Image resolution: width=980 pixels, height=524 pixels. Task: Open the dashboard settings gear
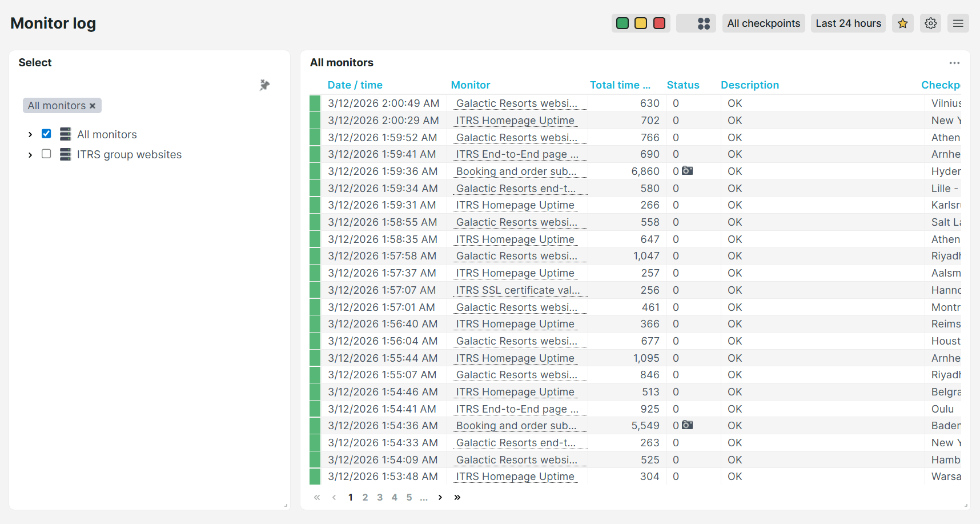pyautogui.click(x=930, y=23)
